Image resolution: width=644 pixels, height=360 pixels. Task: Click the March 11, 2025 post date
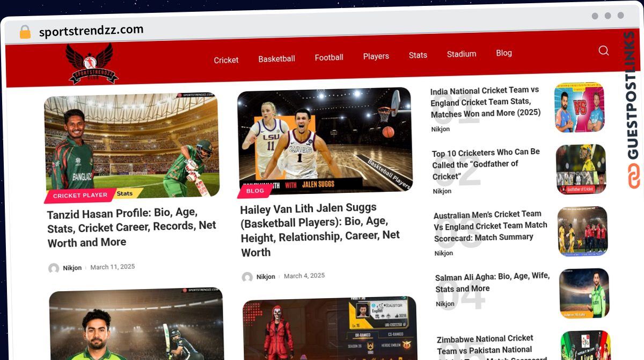(x=113, y=267)
